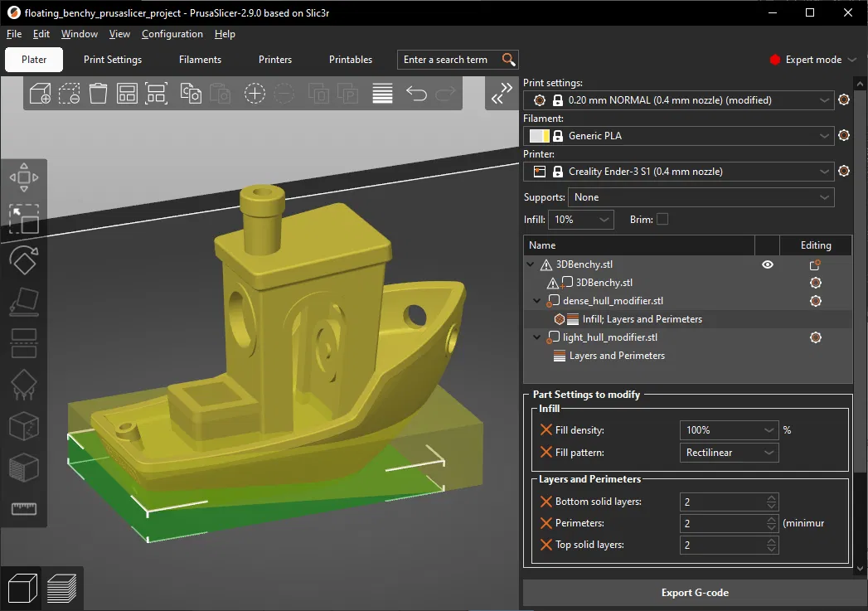This screenshot has height=611, width=868.
Task: Click the Delete all trash icon
Action: click(98, 94)
